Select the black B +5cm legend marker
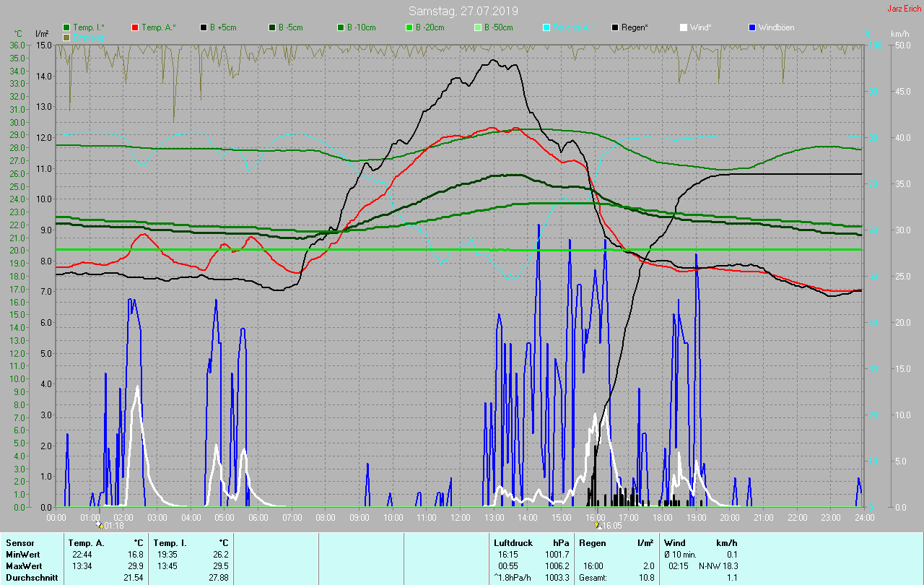924x585 pixels. click(204, 27)
